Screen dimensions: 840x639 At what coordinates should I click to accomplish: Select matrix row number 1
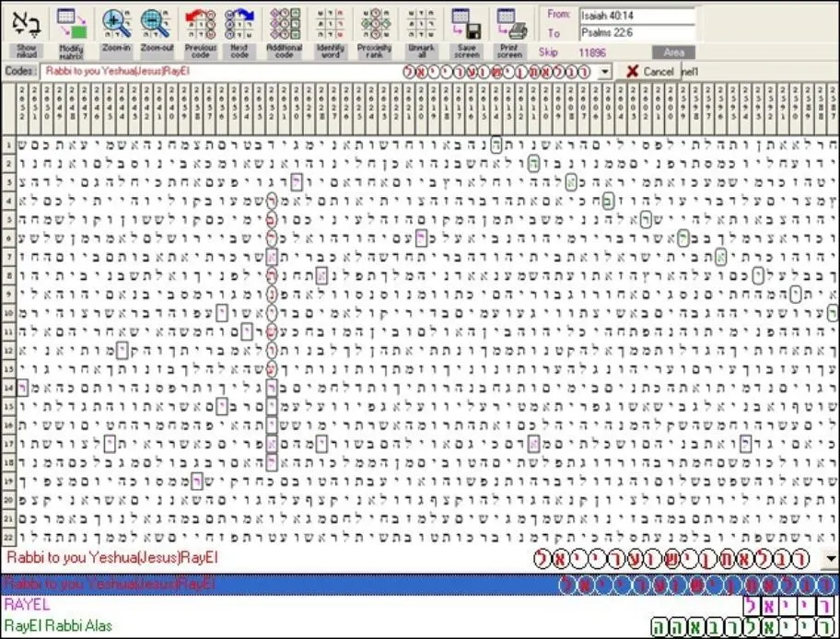click(x=8, y=145)
